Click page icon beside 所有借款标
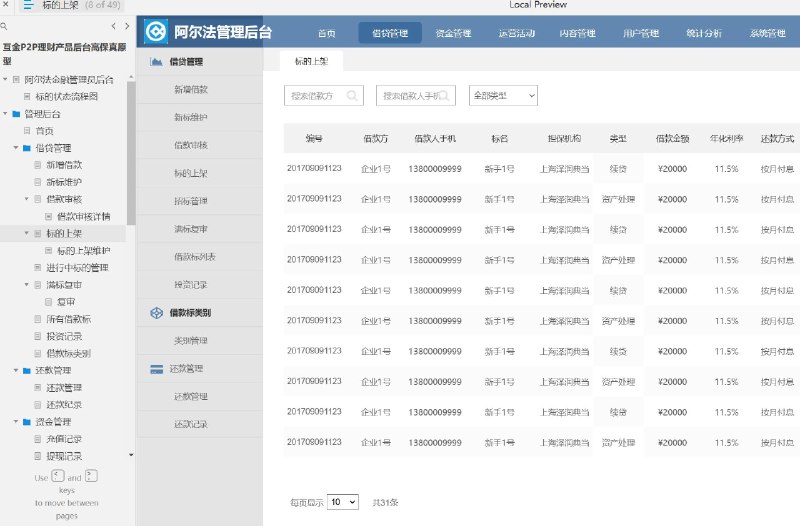 [x=38, y=319]
